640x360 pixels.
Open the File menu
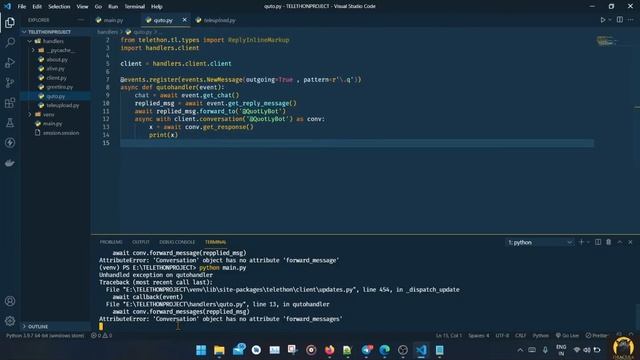click(x=22, y=7)
